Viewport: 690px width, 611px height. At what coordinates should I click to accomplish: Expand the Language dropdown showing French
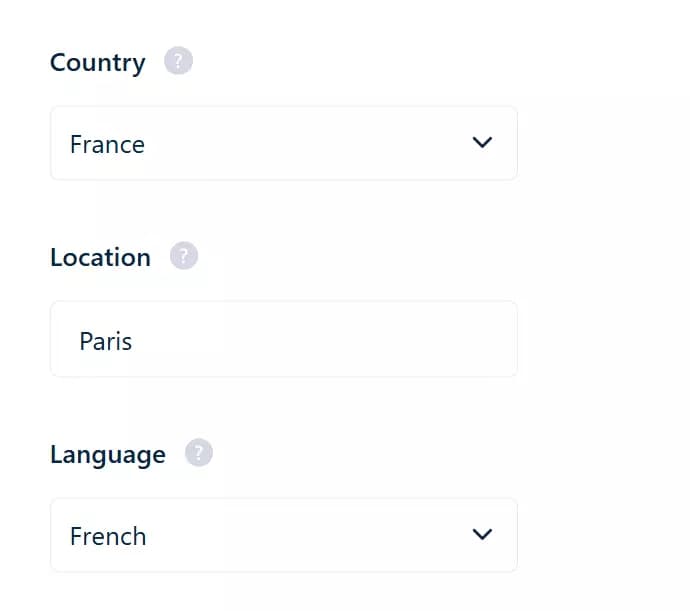click(x=283, y=535)
